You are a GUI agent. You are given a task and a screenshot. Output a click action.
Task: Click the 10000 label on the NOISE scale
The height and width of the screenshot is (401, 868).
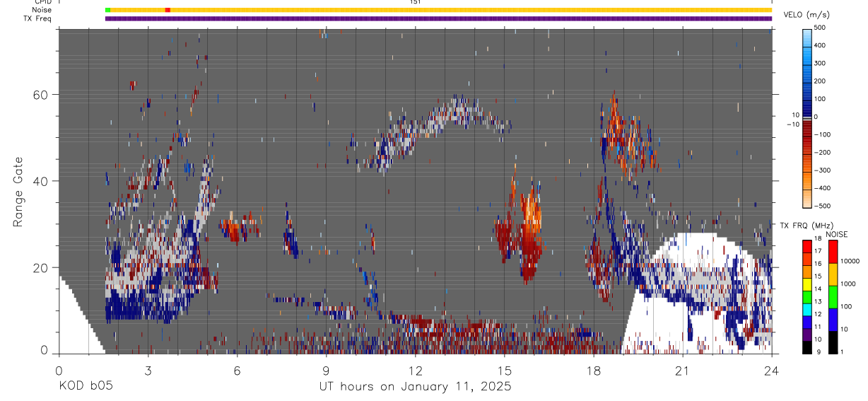850,261
